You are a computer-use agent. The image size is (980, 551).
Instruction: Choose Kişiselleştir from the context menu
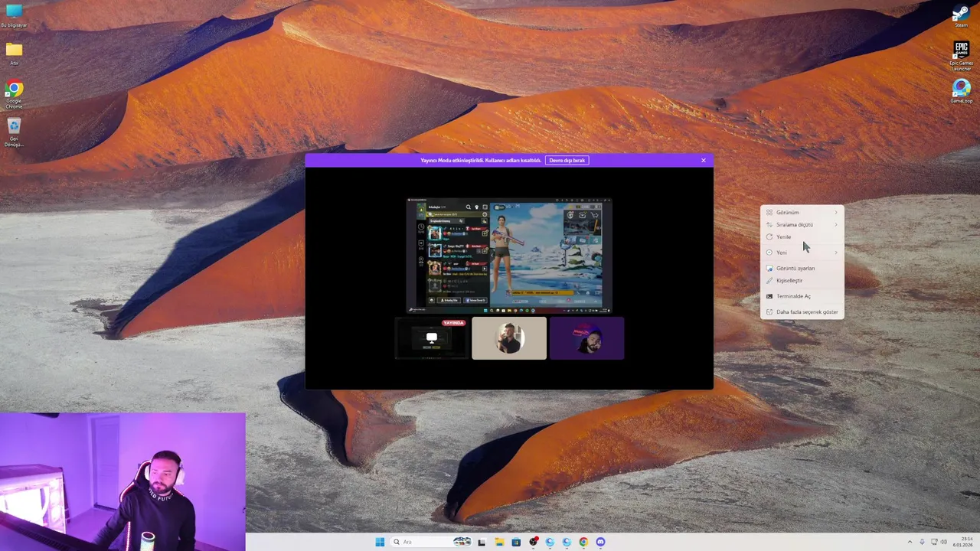(802, 280)
